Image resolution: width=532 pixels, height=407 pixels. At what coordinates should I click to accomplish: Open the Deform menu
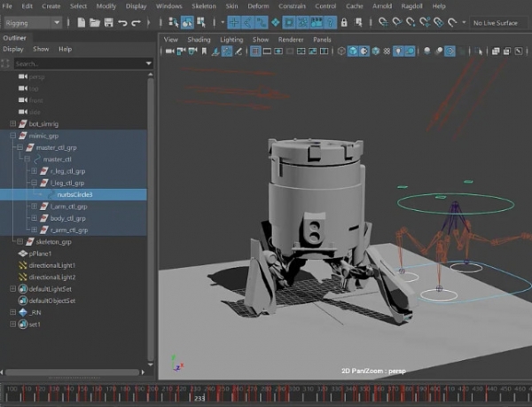point(258,6)
